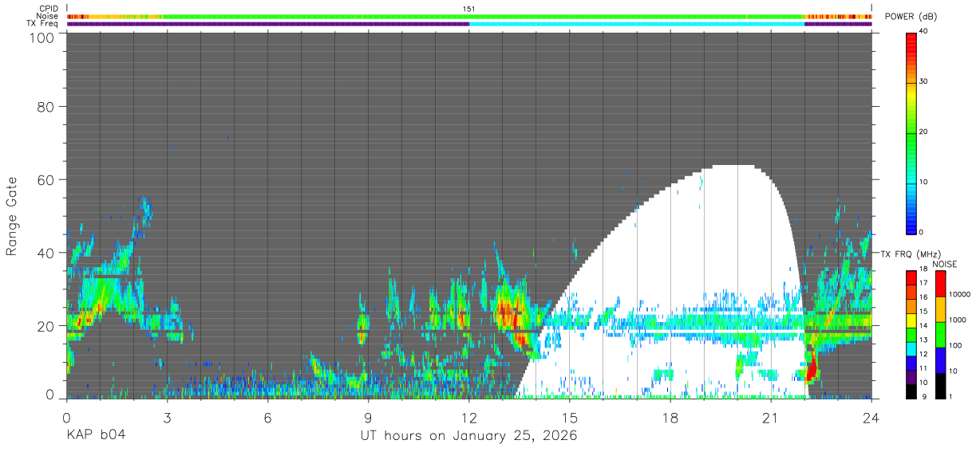Viewport: 980px width, 452px height.
Task: Pick the red swatch in NOISE legend
Action: (941, 284)
